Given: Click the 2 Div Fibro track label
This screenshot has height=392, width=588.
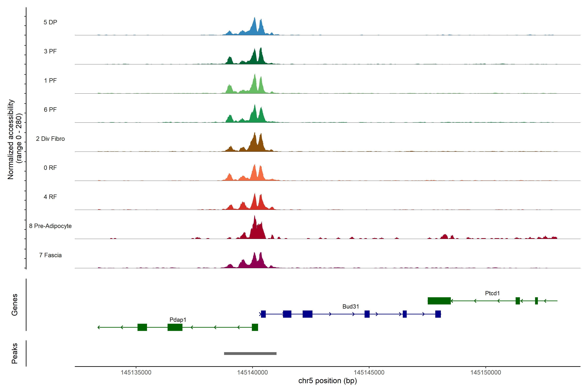Looking at the screenshot, I should click(50, 139).
